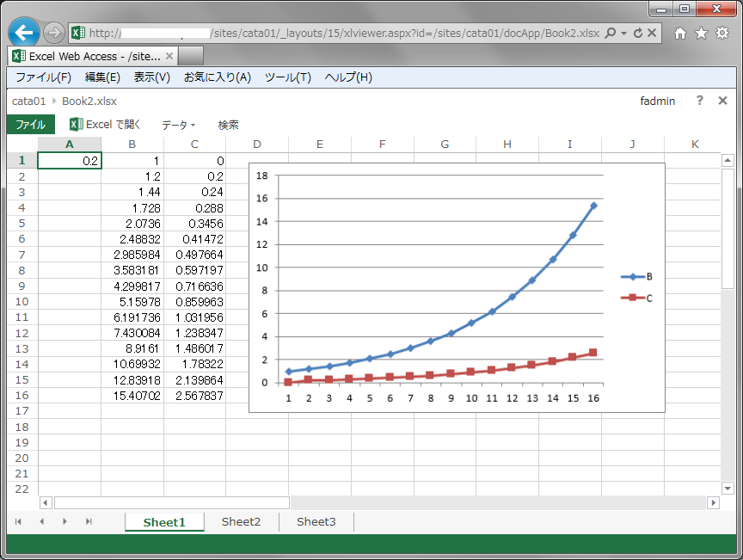
Task: Select cell A1 containing 0.2
Action: click(70, 161)
